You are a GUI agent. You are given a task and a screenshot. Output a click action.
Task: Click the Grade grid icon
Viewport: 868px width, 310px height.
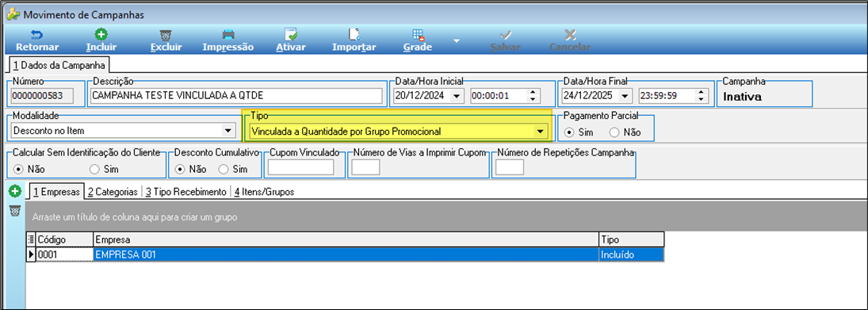pos(418,35)
